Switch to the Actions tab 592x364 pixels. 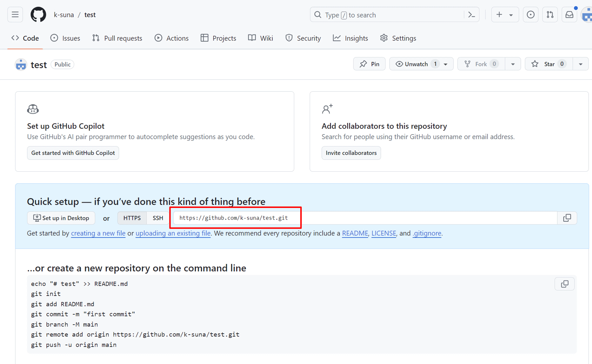(171, 38)
